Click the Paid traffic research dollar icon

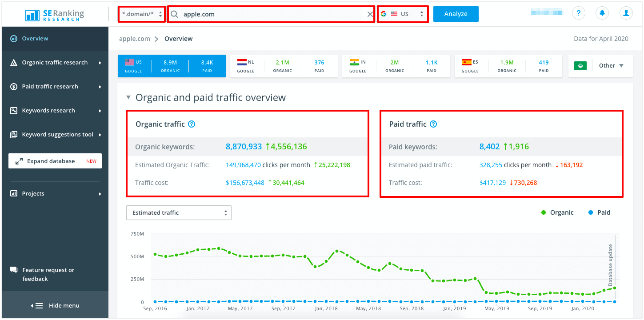coord(14,87)
